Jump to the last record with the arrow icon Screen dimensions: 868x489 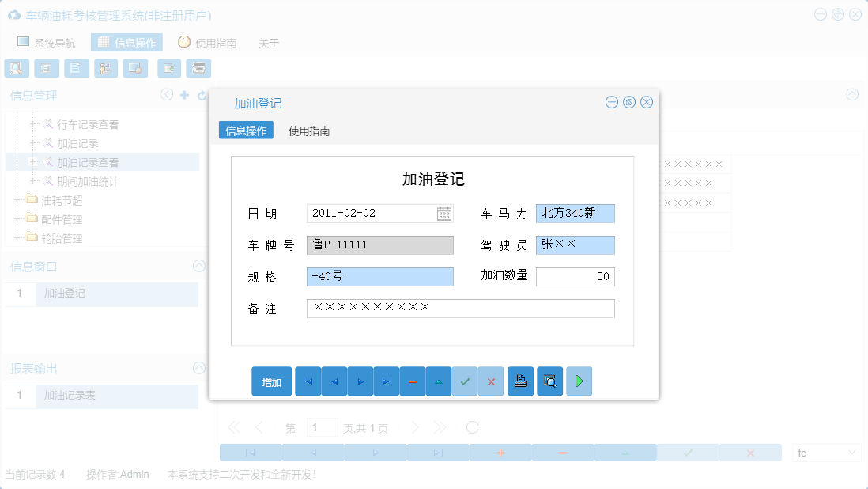pos(386,381)
